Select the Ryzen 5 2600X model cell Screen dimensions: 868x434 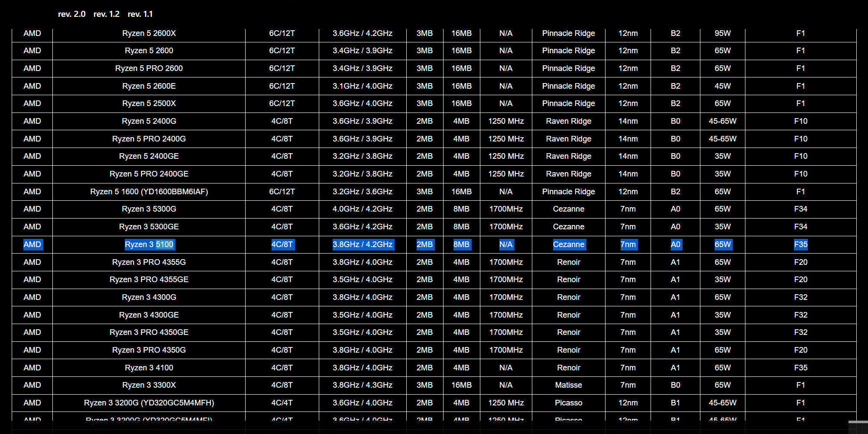pyautogui.click(x=149, y=33)
